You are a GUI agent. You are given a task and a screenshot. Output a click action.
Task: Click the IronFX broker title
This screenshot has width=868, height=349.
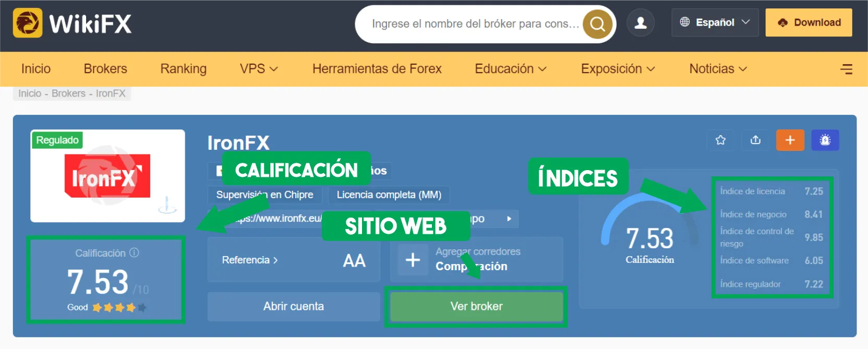[x=238, y=142]
